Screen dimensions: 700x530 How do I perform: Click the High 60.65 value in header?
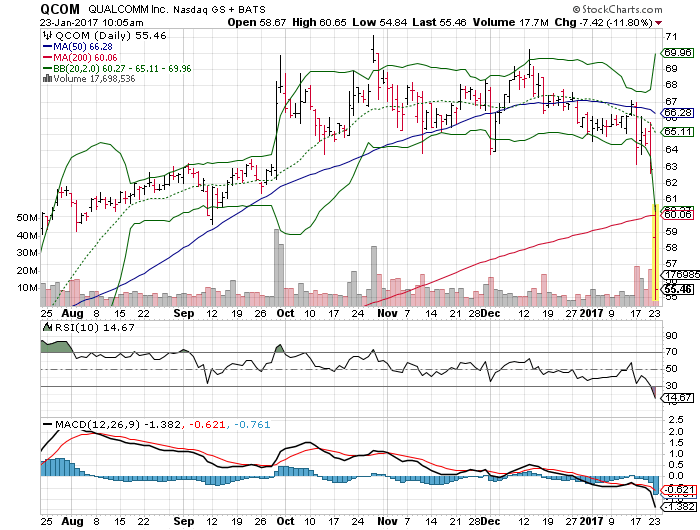point(319,22)
